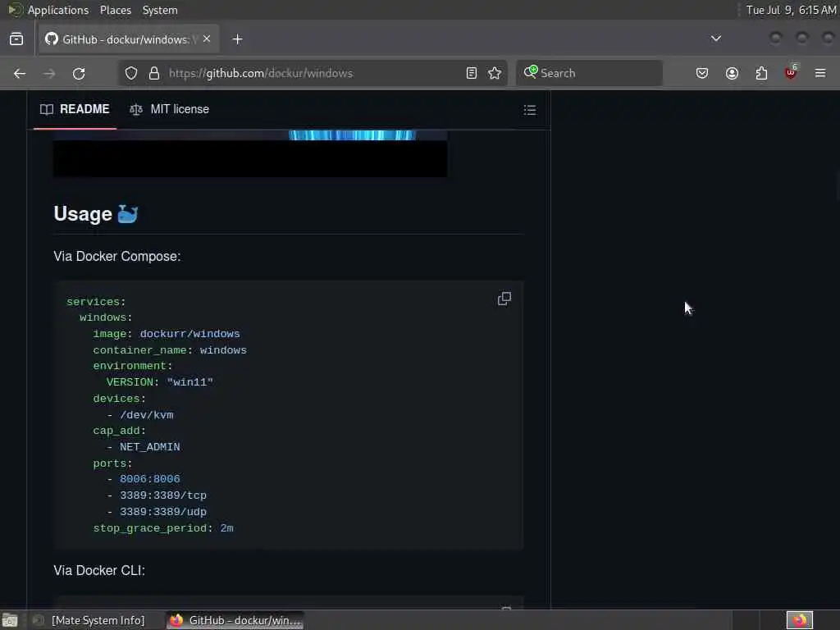Select the GitHub dockur/windows browser tab

[129, 39]
